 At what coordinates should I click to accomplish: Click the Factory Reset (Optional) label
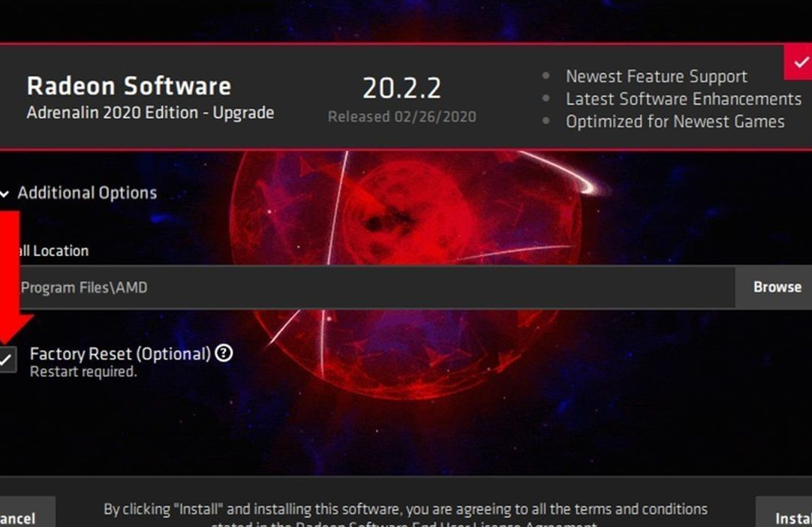pyautogui.click(x=120, y=354)
